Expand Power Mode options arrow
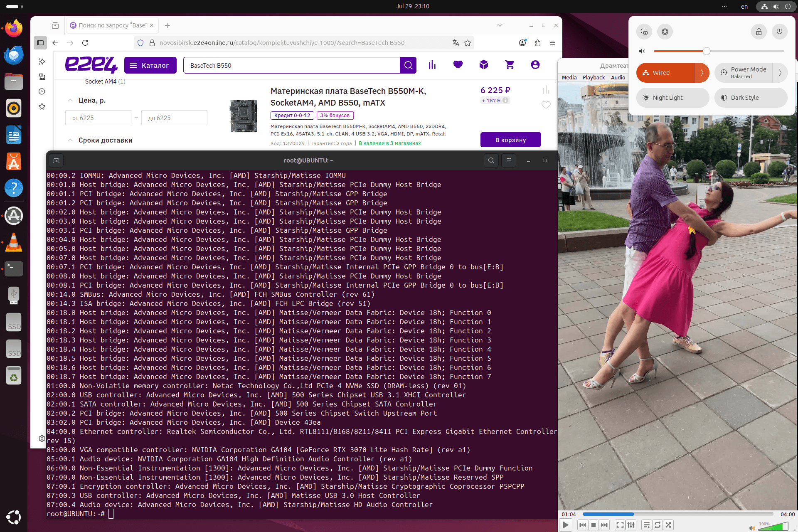This screenshot has width=798, height=532. pyautogui.click(x=780, y=73)
